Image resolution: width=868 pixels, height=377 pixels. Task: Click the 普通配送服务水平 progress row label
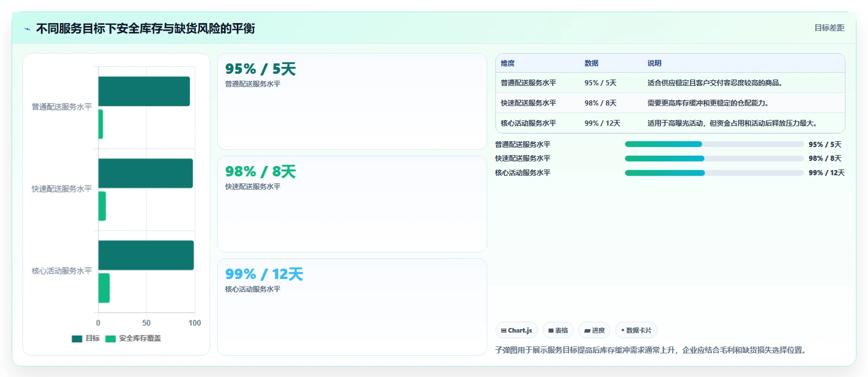pyautogui.click(x=522, y=145)
